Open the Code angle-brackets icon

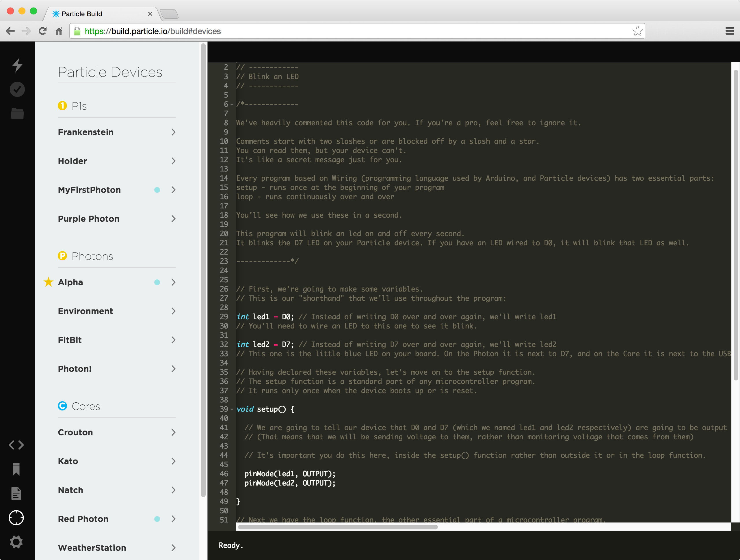click(16, 445)
